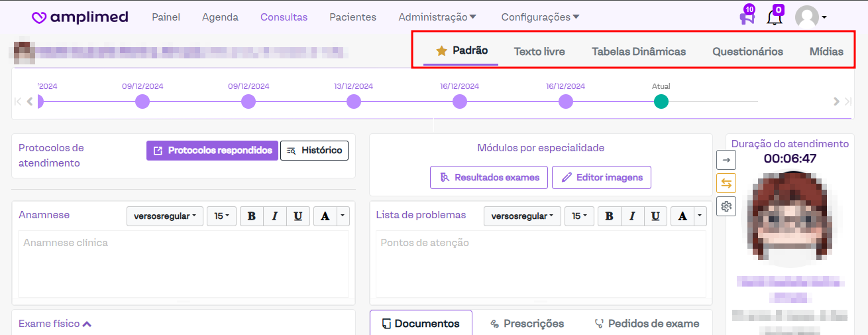Click the right arrow collapse panel icon
868x335 pixels.
tap(726, 159)
